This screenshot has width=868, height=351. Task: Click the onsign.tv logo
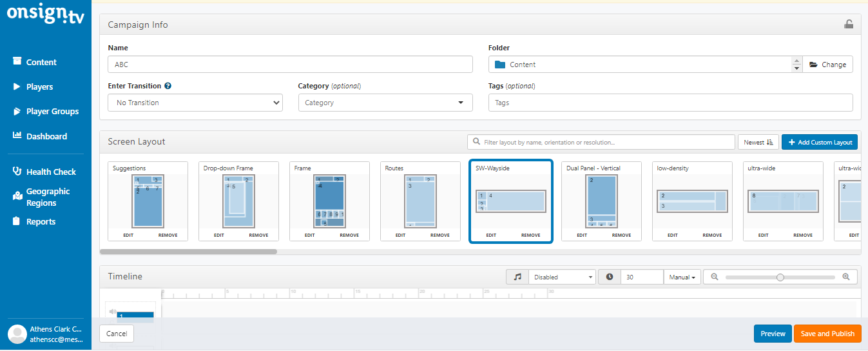click(45, 15)
